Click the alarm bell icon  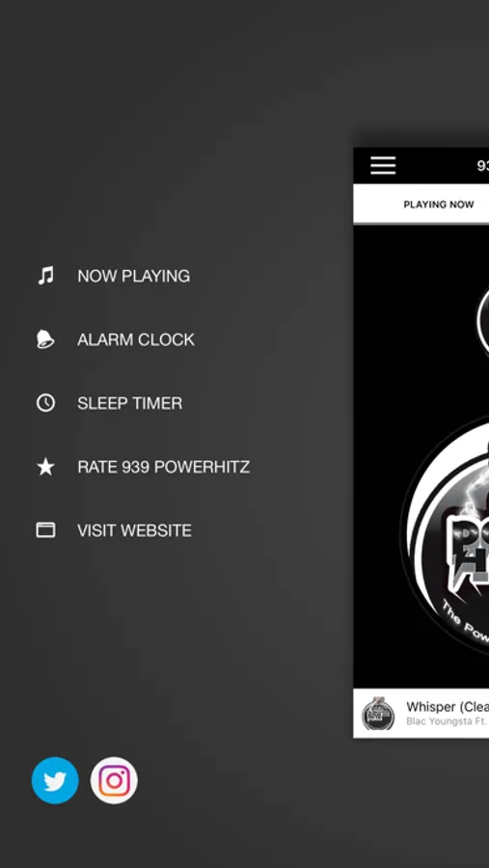[x=45, y=339]
